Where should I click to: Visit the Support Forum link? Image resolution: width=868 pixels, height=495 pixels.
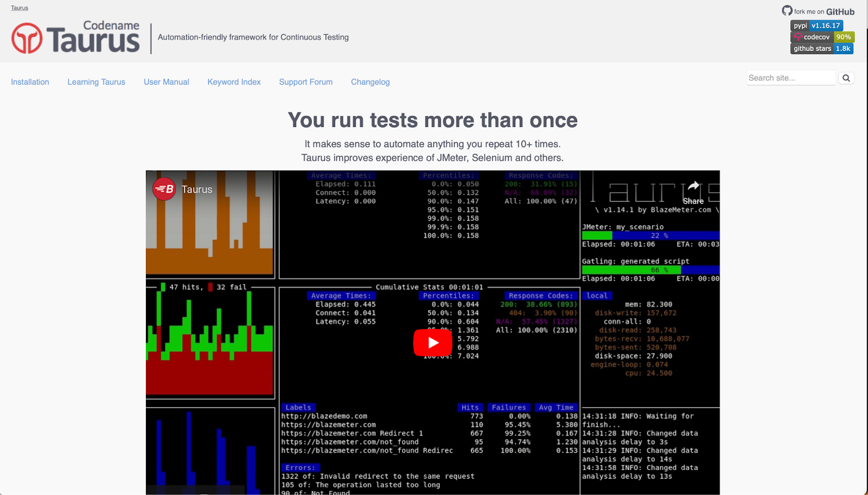(x=305, y=82)
